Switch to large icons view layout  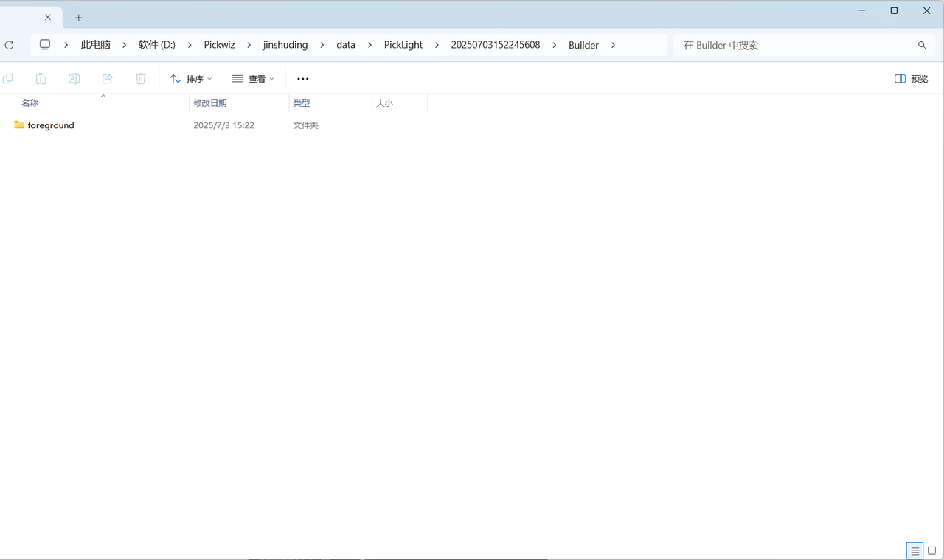click(932, 550)
